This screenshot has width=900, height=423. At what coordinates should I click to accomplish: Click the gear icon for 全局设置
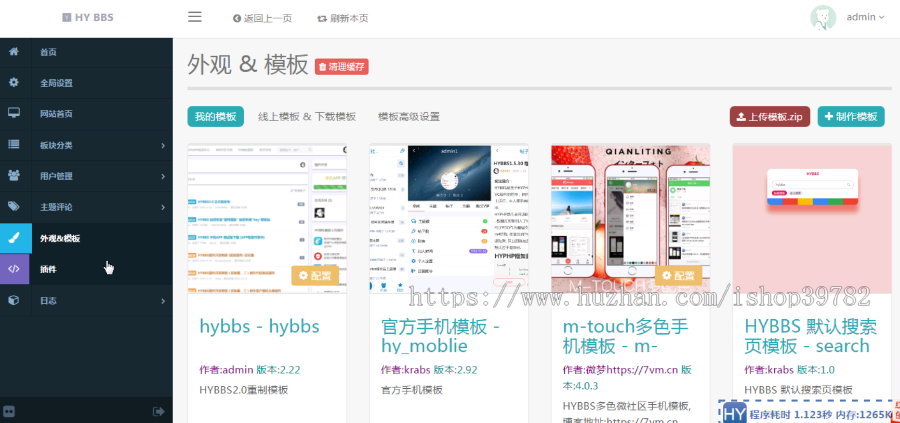pyautogui.click(x=14, y=82)
